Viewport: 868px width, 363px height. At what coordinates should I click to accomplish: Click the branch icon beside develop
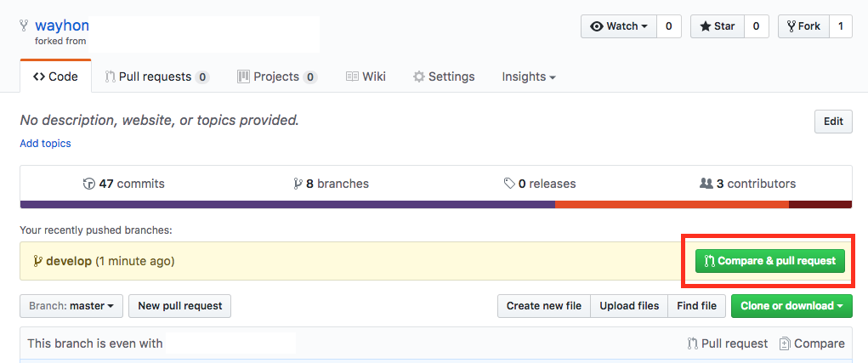[37, 261]
